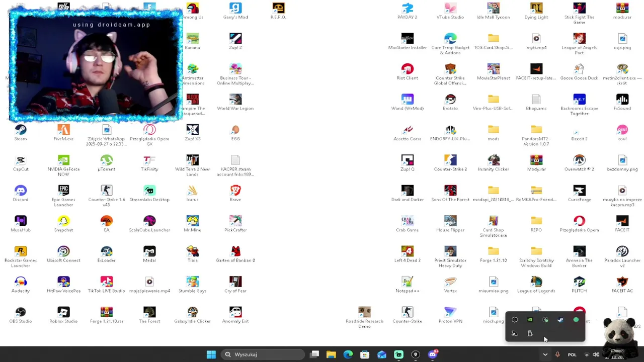Click the microphone icon in the tray
This screenshot has height=362, width=644.
tap(557, 354)
